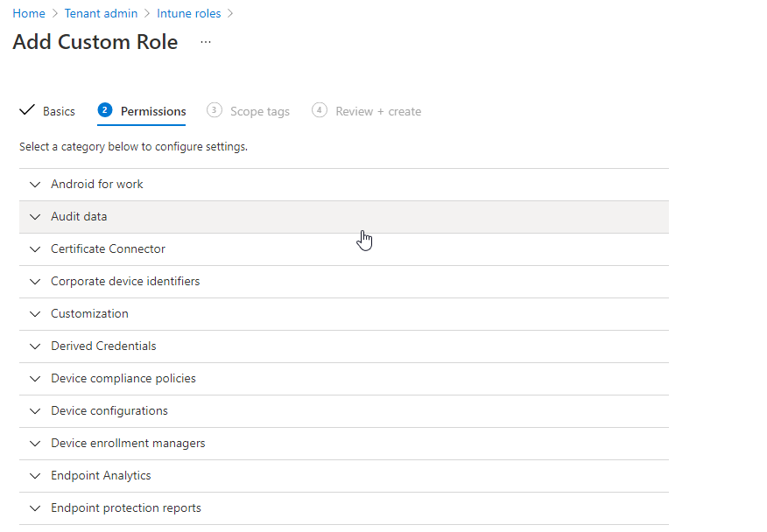Go to the Tenant admin breadcrumb
767x532 pixels.
click(x=101, y=14)
